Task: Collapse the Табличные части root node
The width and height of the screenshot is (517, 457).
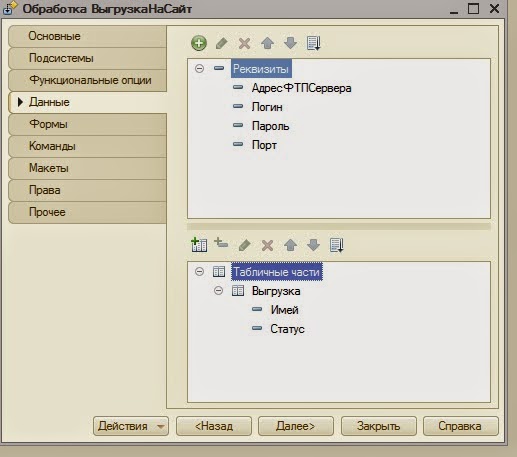Action: coord(199,272)
